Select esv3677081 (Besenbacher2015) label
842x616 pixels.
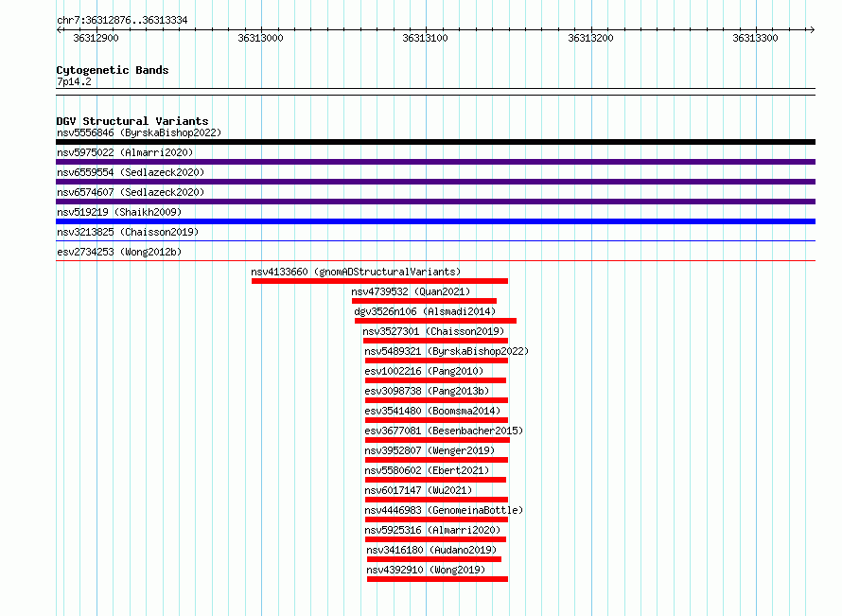[444, 431]
